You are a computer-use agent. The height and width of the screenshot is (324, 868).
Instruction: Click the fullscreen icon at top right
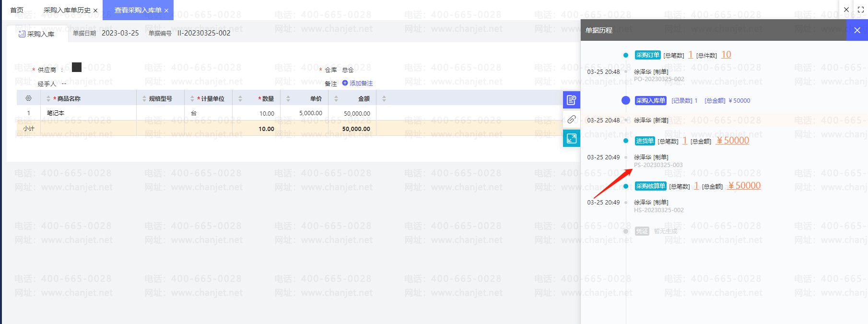pyautogui.click(x=860, y=10)
